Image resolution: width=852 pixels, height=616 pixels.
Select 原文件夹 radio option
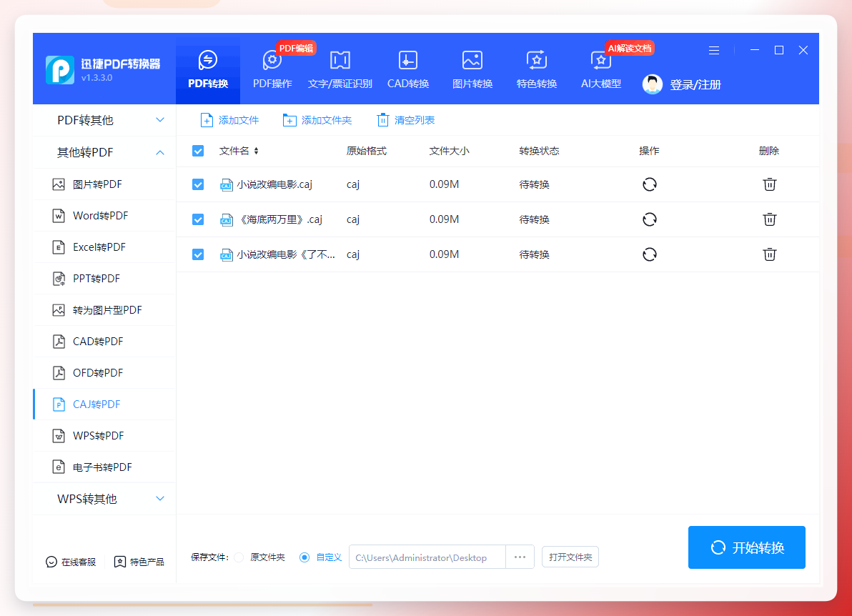[x=239, y=557]
